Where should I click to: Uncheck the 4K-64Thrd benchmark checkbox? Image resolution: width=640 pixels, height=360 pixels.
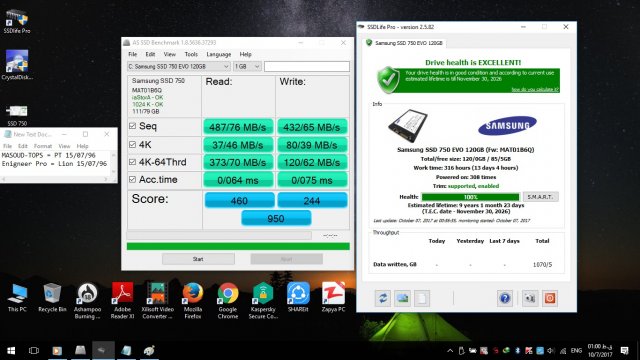point(132,162)
